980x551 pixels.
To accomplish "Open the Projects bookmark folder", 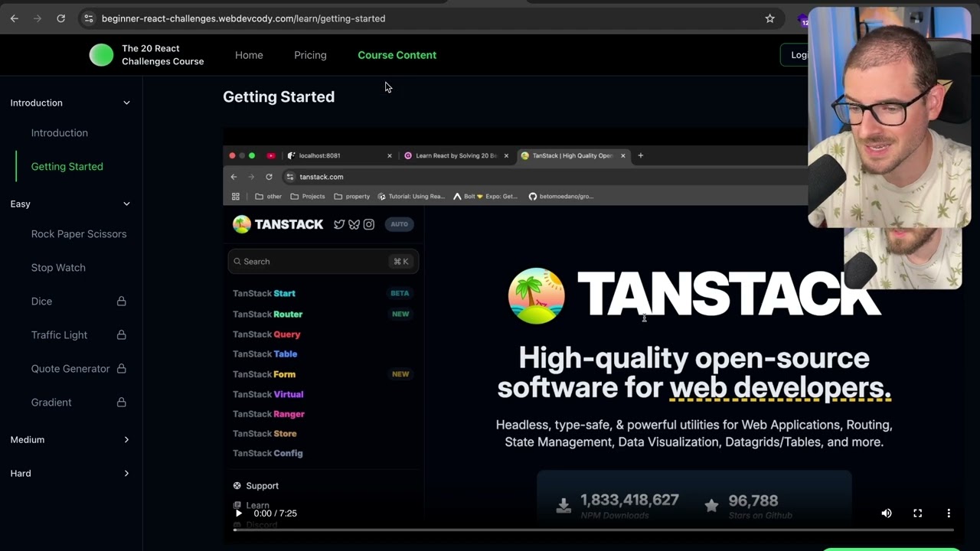I will coord(308,197).
